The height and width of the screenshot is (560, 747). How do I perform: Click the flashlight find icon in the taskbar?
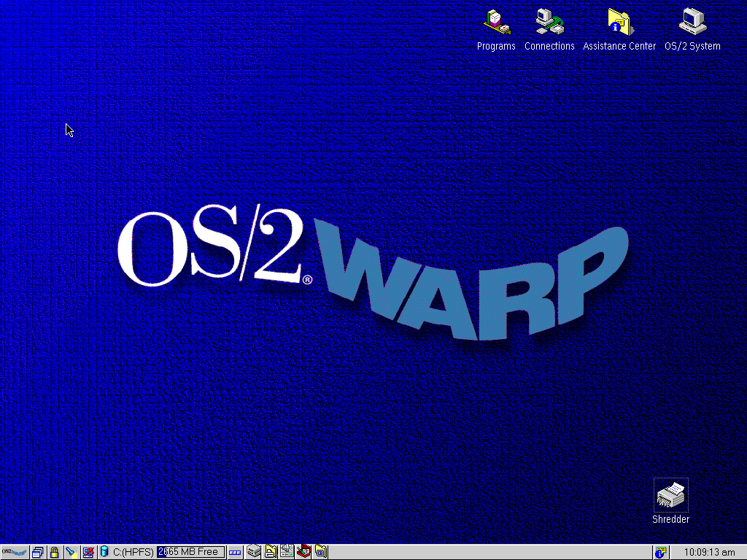71,552
